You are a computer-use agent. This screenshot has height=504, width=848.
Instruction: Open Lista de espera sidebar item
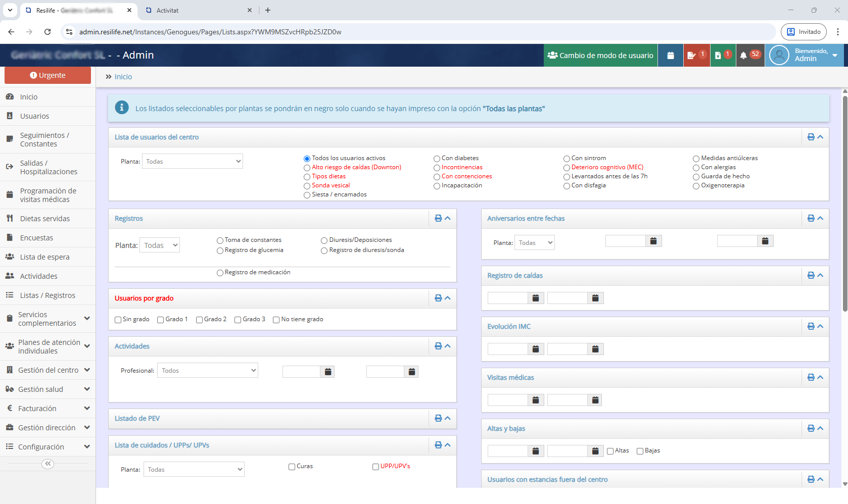tap(48, 257)
